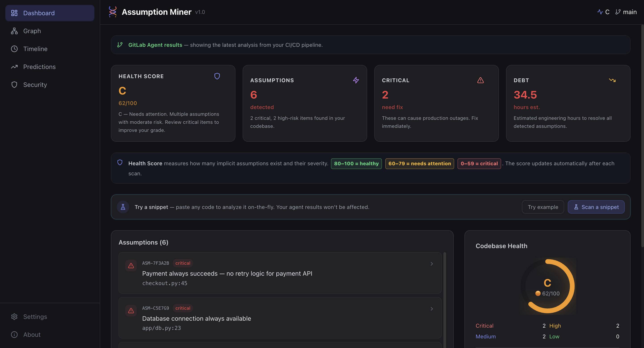The width and height of the screenshot is (644, 348).
Task: Open Predictions from the sidebar
Action: click(x=39, y=67)
